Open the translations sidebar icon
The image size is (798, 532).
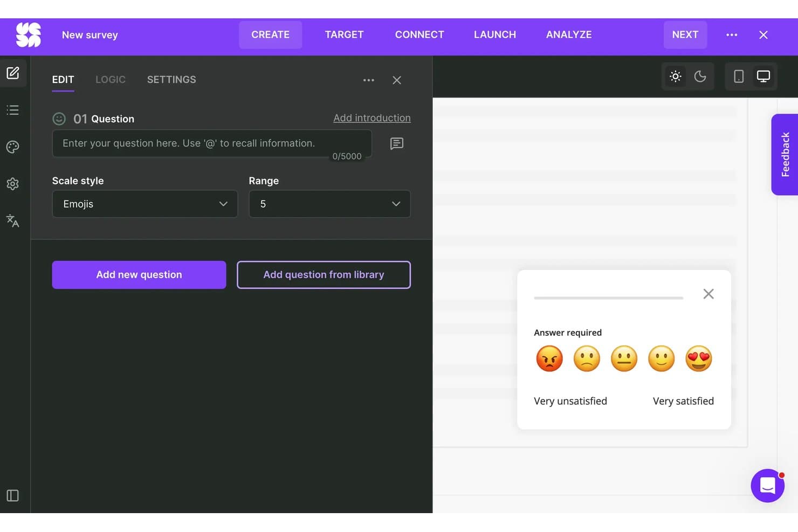[13, 220]
